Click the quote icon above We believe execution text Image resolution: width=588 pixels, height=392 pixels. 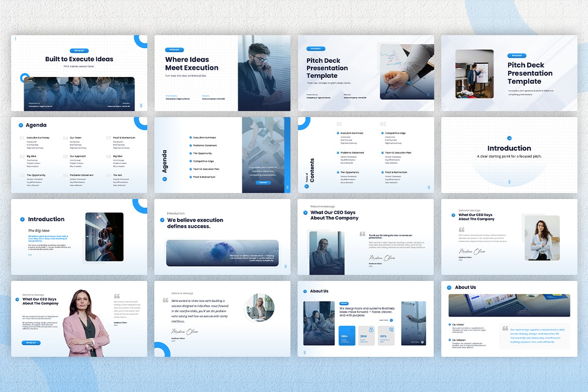(162, 220)
